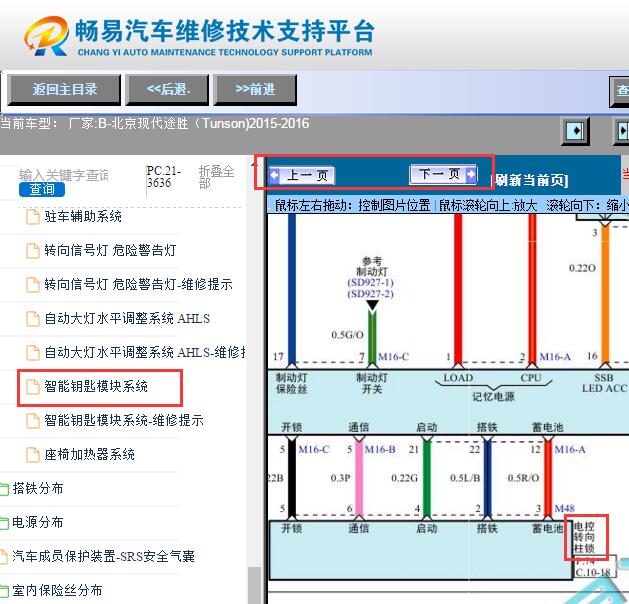Focus the 输入关键字查询 keyword input field
This screenshot has height=604, width=629.
[x=64, y=175]
